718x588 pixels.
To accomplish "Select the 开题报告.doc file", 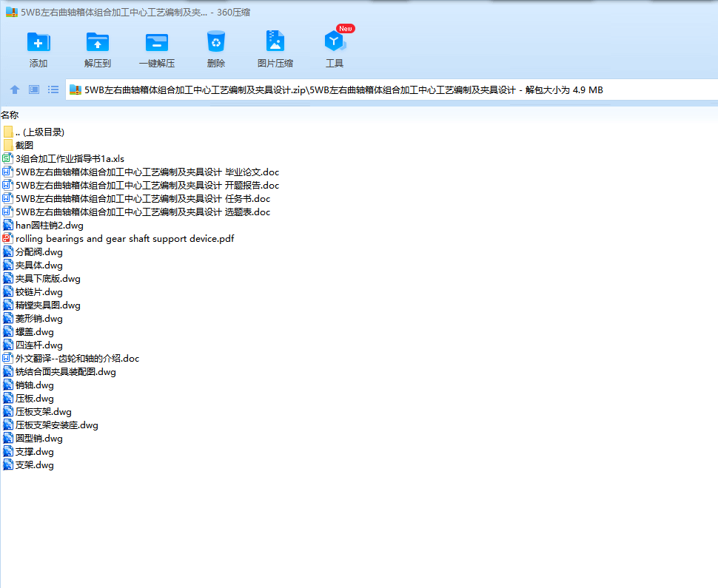I will (x=141, y=186).
